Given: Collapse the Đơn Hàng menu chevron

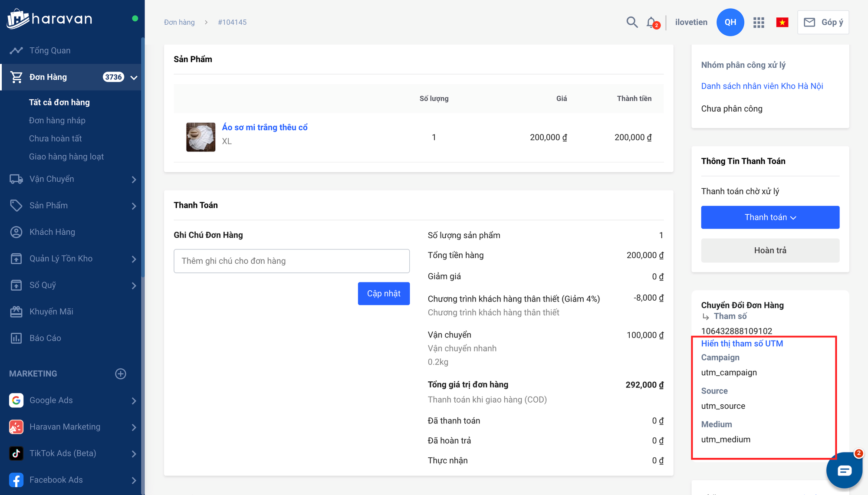Looking at the screenshot, I should click(134, 78).
